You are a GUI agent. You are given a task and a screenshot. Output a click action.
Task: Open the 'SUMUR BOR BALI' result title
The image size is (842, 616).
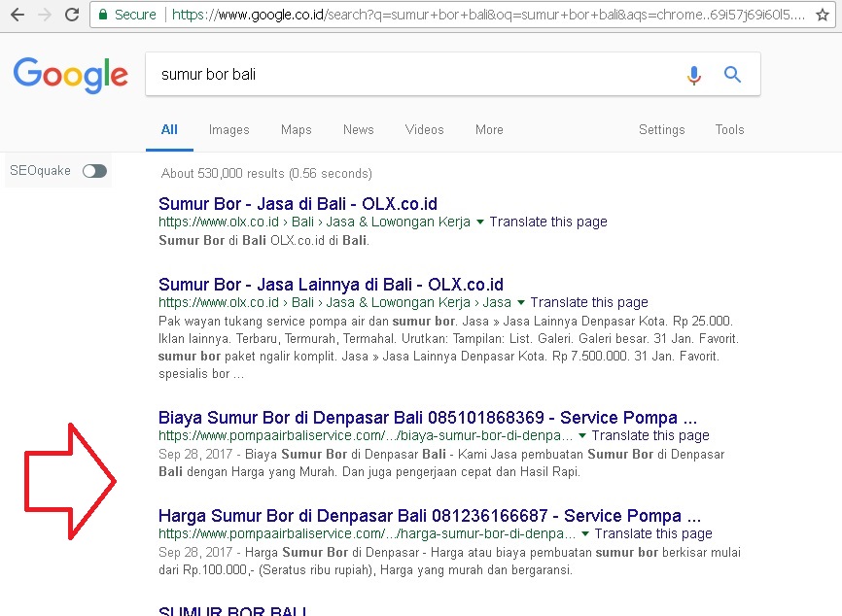tap(232, 610)
